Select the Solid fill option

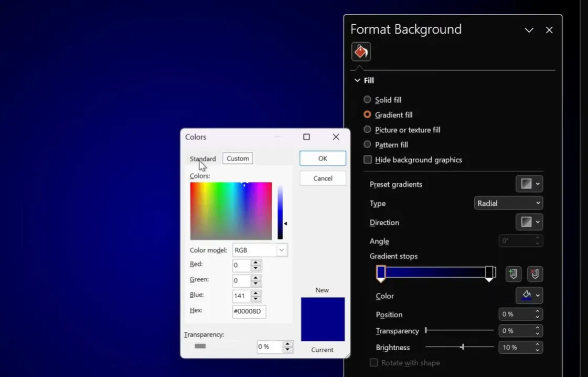tap(367, 100)
